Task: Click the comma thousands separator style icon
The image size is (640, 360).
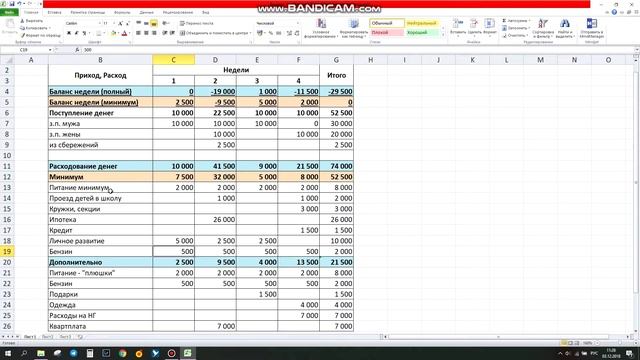Action: (x=278, y=33)
